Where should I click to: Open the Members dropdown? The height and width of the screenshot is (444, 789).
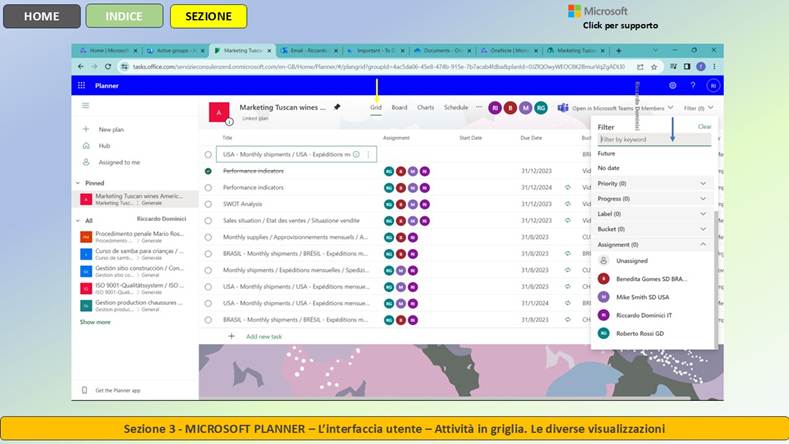pos(657,108)
